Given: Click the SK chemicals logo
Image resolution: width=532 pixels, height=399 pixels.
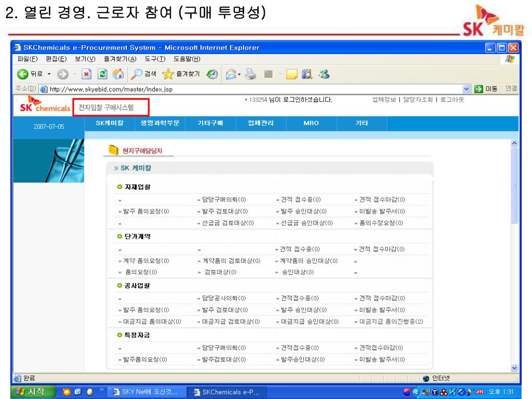Looking at the screenshot, I should pyautogui.click(x=45, y=104).
